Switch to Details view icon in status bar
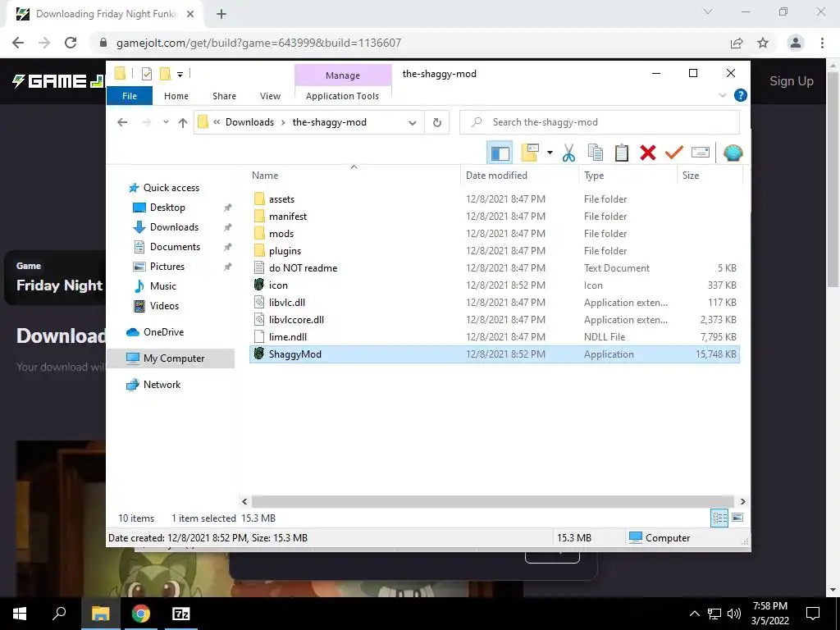The height and width of the screenshot is (630, 840). pos(719,518)
